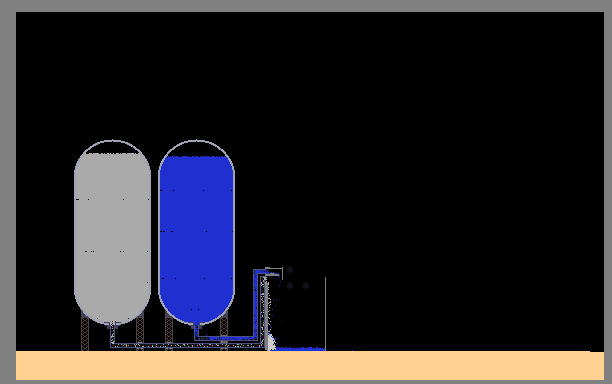The height and width of the screenshot is (384, 612).
Task: Select the blue liquid-filled tank
Action: tap(196, 232)
